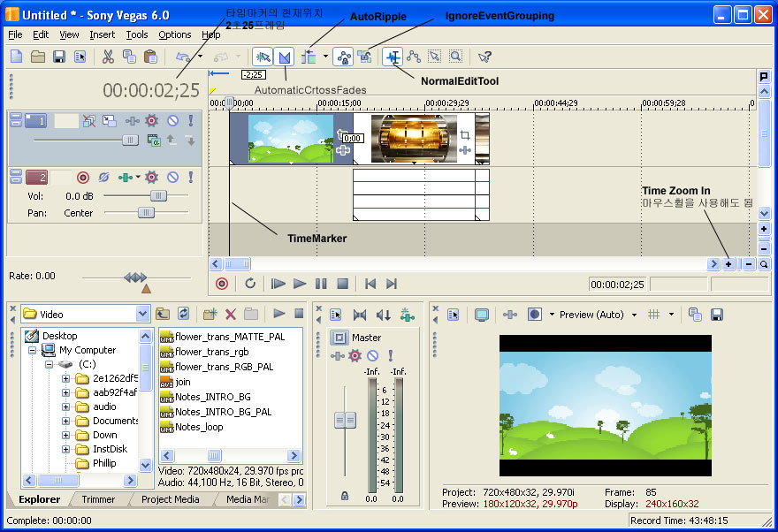Image resolution: width=778 pixels, height=532 pixels.
Task: Open automation settings dropdown on track 2
Action: click(138, 177)
